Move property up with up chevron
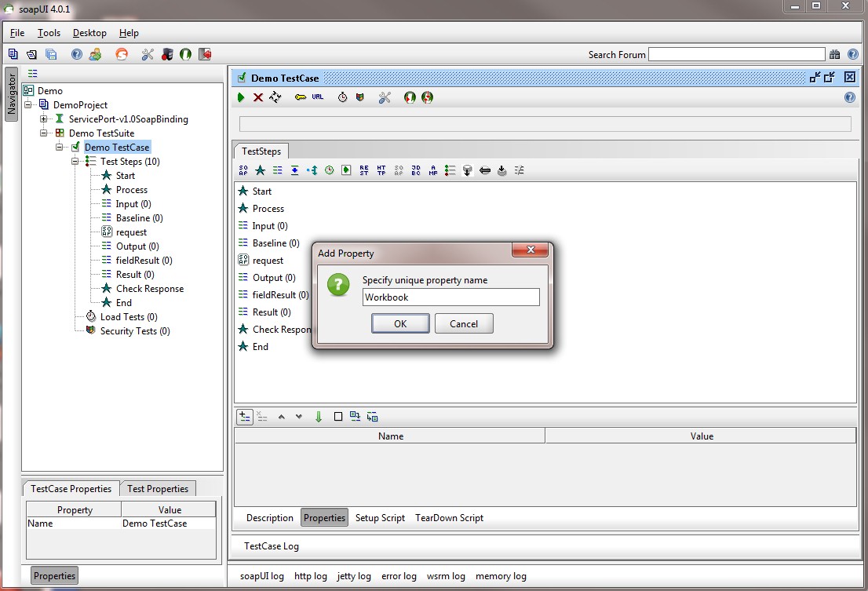The height and width of the screenshot is (591, 868). [282, 417]
